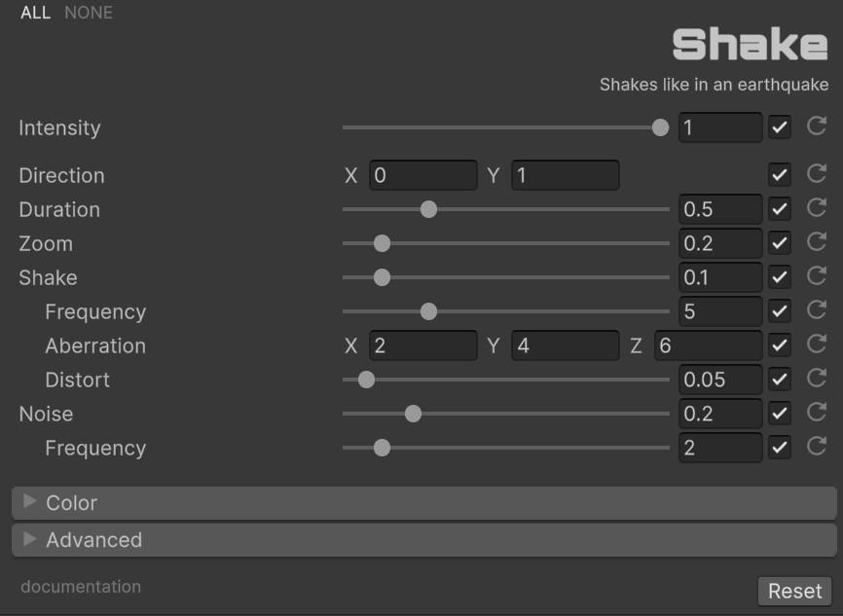Image resolution: width=843 pixels, height=616 pixels.
Task: Disable the Distort checkbox
Action: (x=779, y=380)
